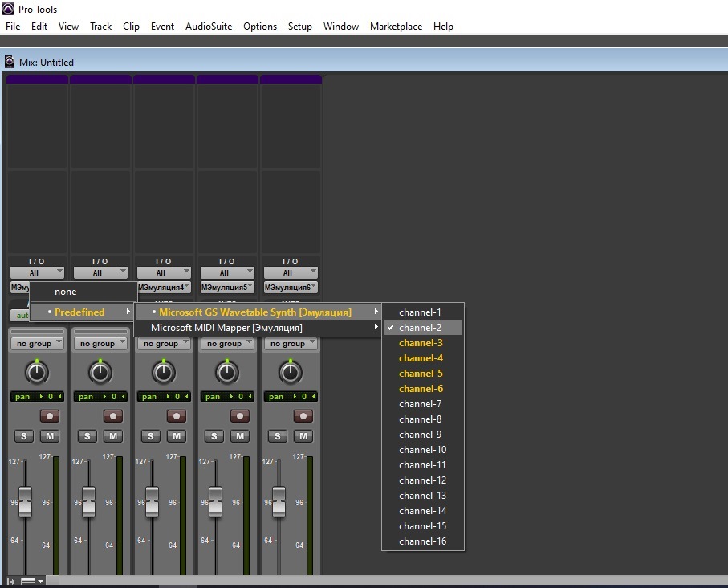The height and width of the screenshot is (588, 728).
Task: Solo the second track with S button
Action: tap(87, 436)
